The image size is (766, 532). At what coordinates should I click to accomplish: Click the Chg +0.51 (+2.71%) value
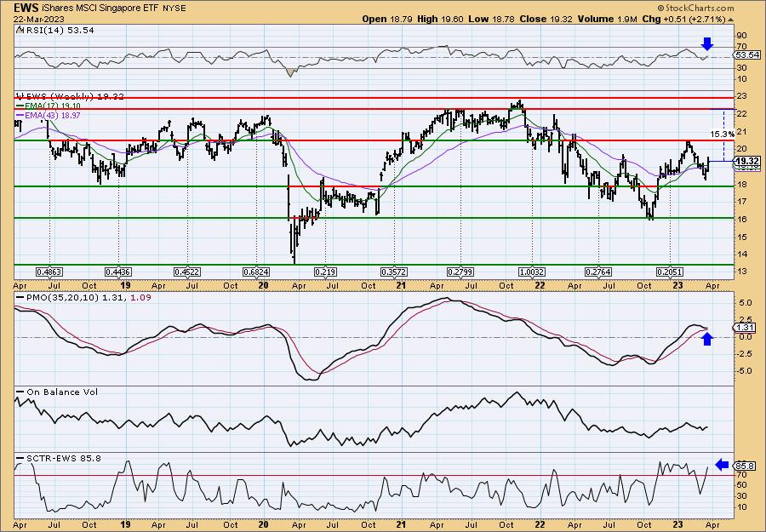pyautogui.click(x=683, y=19)
